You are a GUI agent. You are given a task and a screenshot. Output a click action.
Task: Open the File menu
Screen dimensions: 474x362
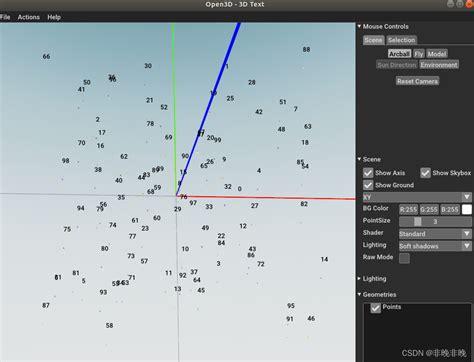(5, 17)
